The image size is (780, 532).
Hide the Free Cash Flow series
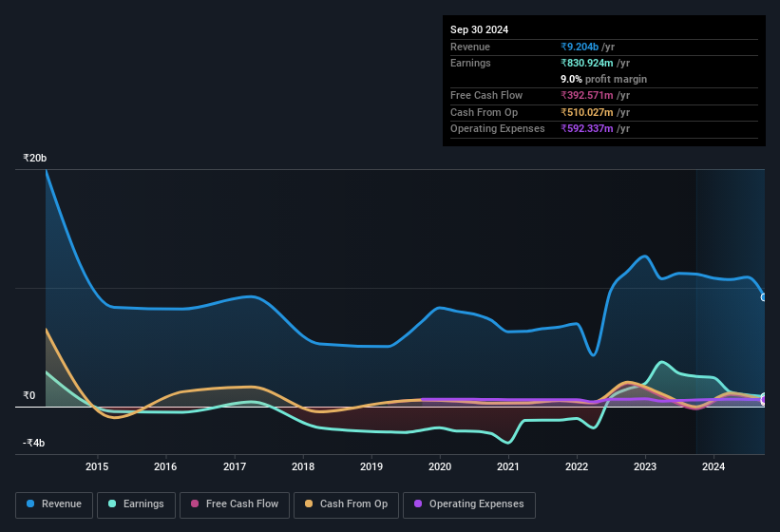(x=235, y=504)
